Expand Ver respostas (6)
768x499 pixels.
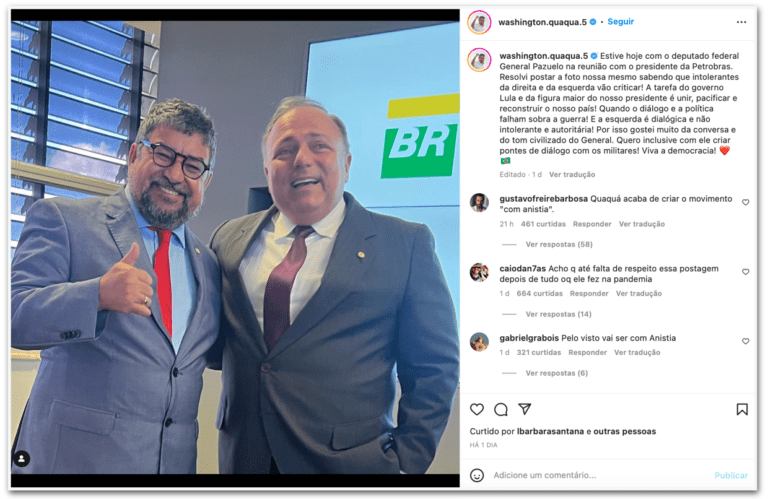[x=556, y=373]
